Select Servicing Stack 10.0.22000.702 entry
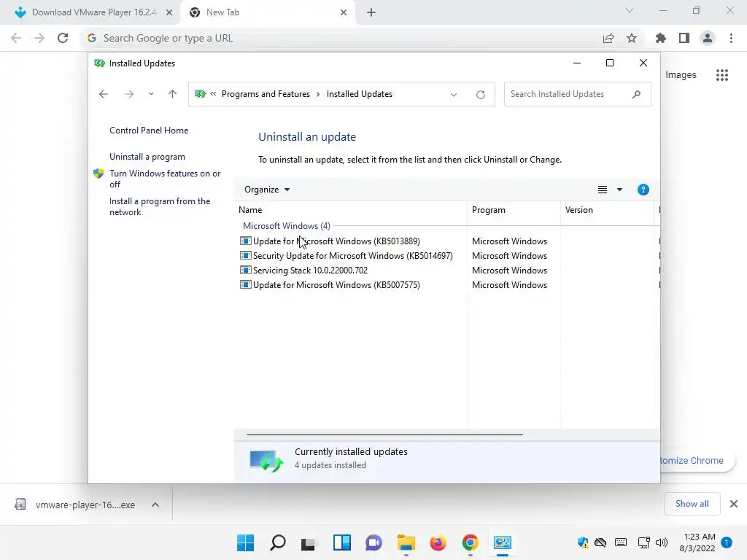 click(x=310, y=271)
